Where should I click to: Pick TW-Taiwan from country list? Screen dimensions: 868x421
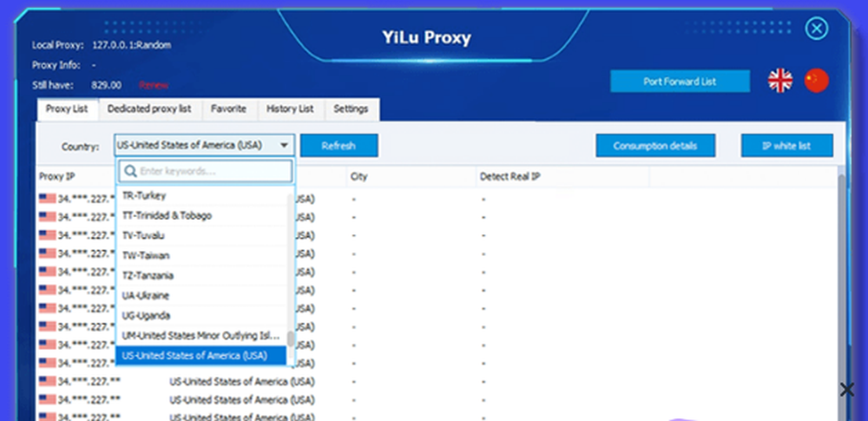click(x=201, y=255)
